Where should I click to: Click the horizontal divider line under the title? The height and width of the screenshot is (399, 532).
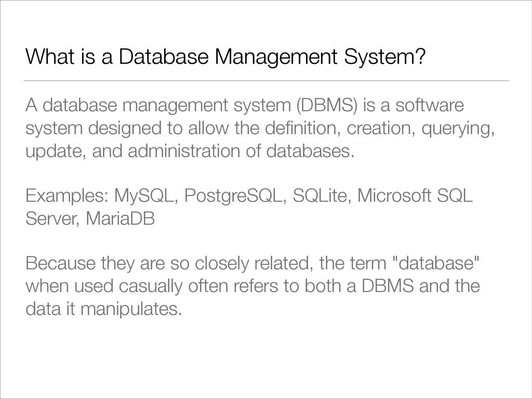pyautogui.click(x=267, y=81)
